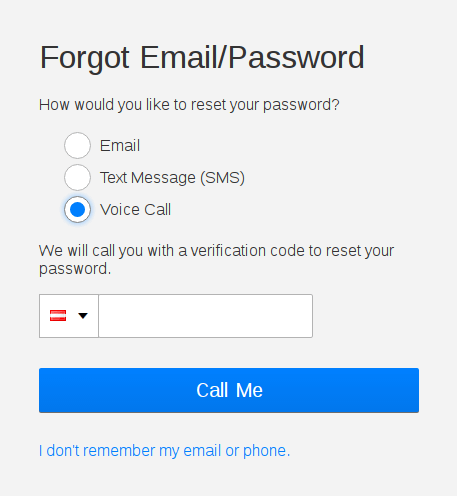Click the word "Me" on the blue button

[x=249, y=390]
